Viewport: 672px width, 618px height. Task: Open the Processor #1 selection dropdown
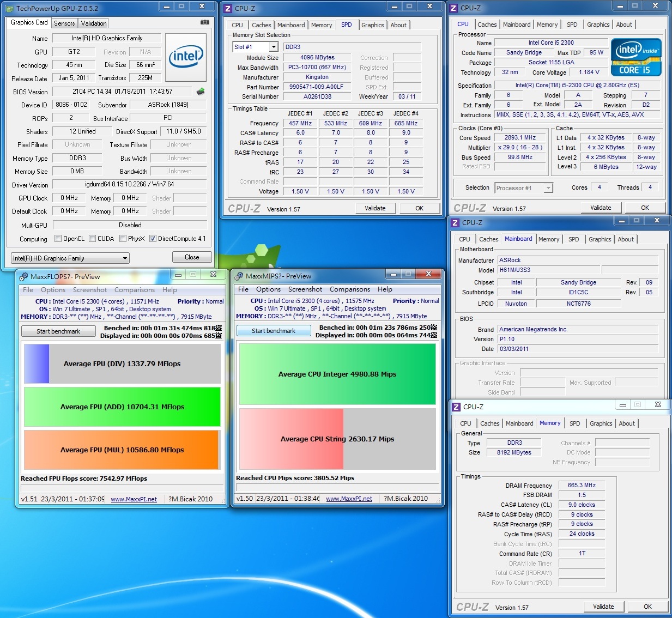(524, 188)
